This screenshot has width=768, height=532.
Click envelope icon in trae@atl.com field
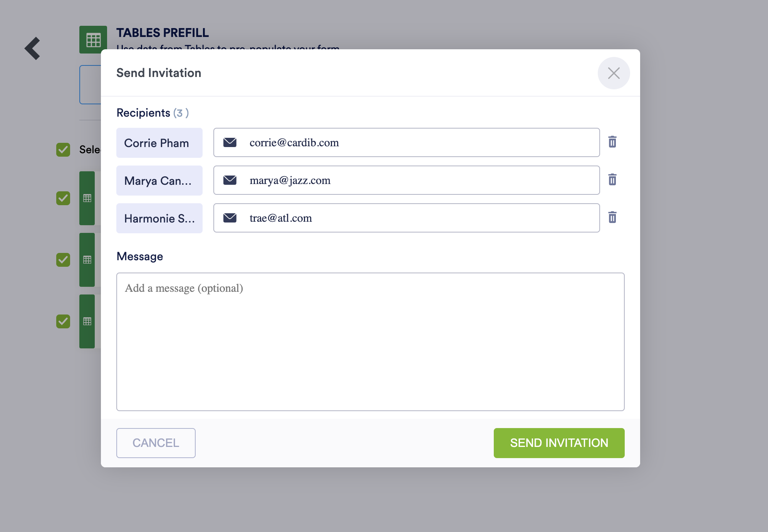click(230, 218)
